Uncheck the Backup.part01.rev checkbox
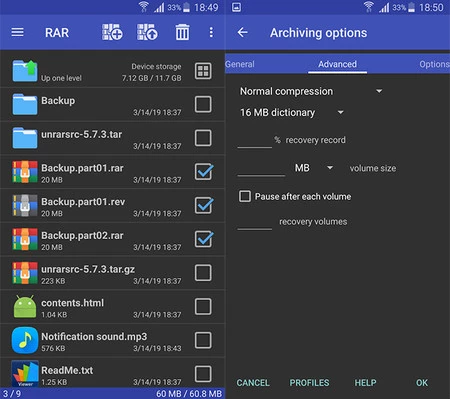 [x=204, y=205]
